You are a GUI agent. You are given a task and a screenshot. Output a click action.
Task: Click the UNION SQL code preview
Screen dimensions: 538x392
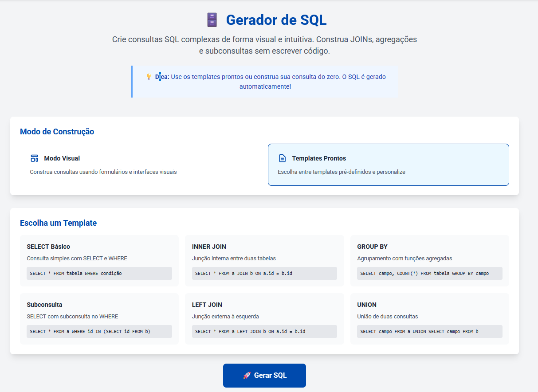coord(429,331)
